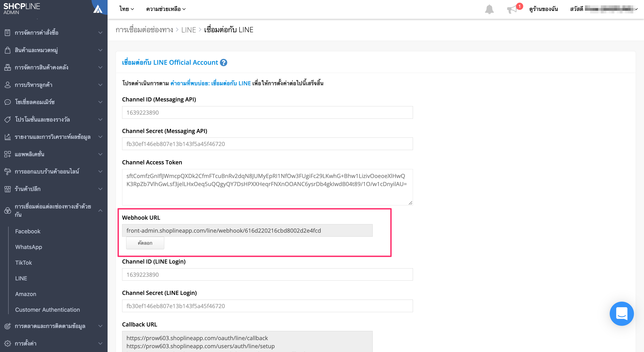The height and width of the screenshot is (352, 644).
Task: Click the order management clipboard icon
Action: point(7,32)
